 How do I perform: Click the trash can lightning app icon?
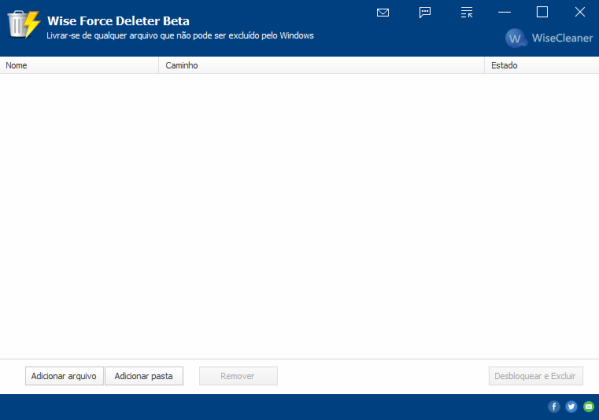click(24, 24)
